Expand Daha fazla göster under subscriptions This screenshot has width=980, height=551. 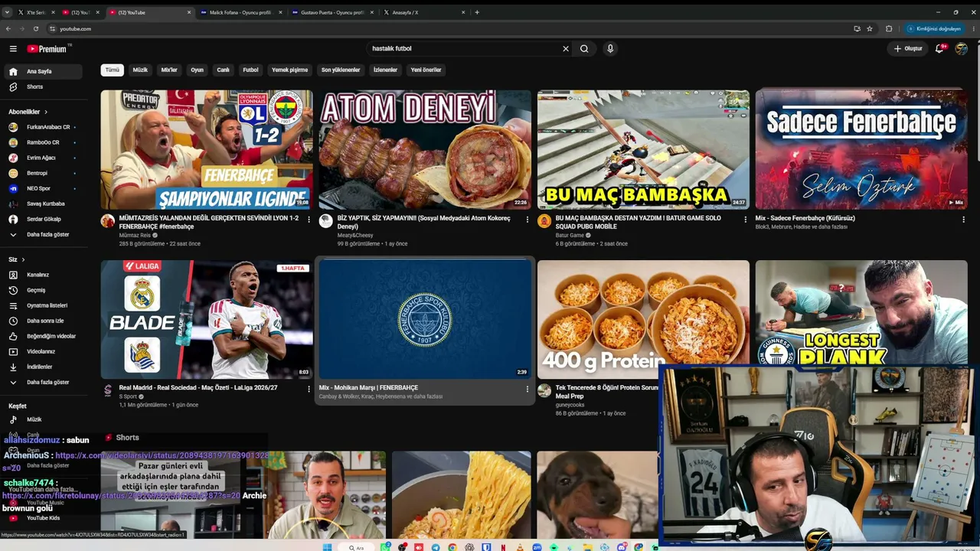pyautogui.click(x=43, y=234)
